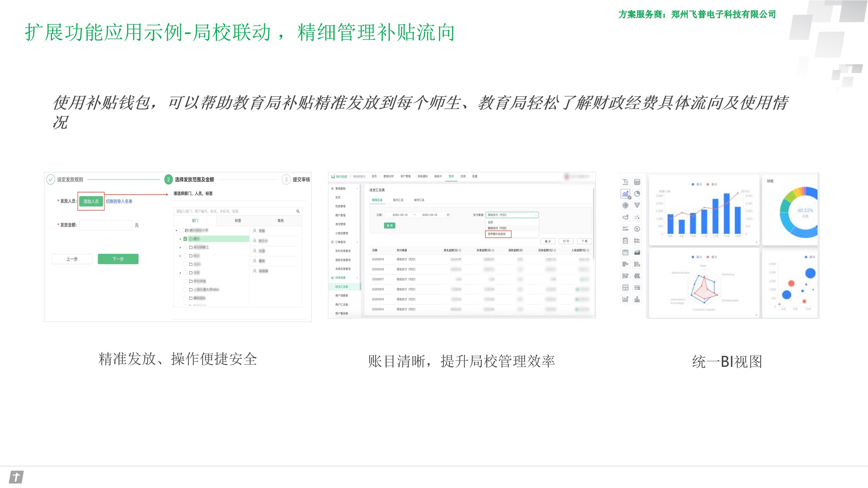The width and height of the screenshot is (868, 488).
Task: Choose the China map chart icon
Action: tap(625, 217)
